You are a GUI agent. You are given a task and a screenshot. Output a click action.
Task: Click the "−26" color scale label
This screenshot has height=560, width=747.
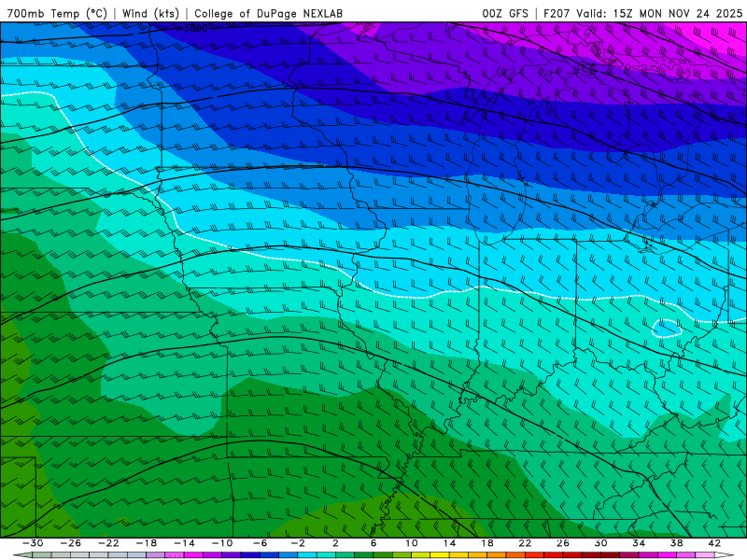(x=71, y=543)
